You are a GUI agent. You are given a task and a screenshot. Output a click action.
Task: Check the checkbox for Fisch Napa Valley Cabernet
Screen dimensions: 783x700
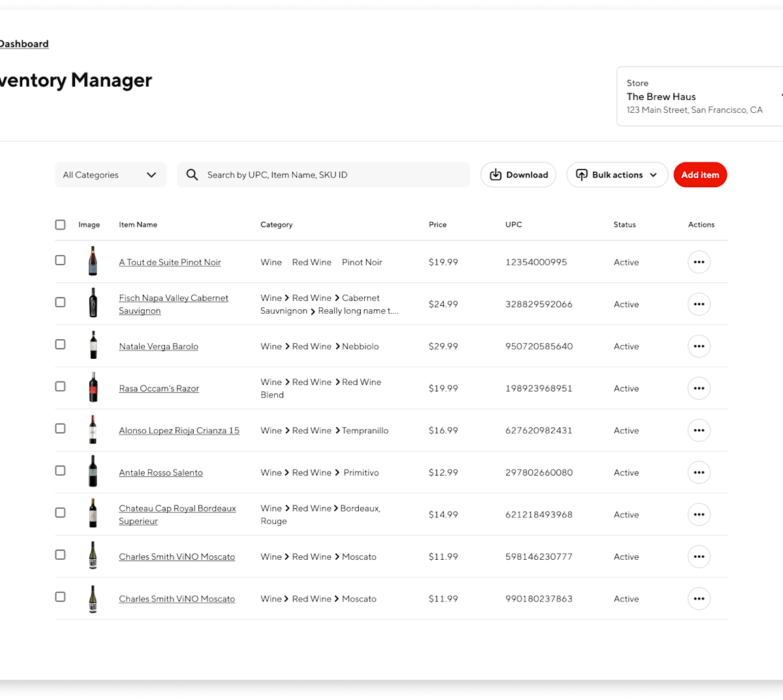coord(60,302)
